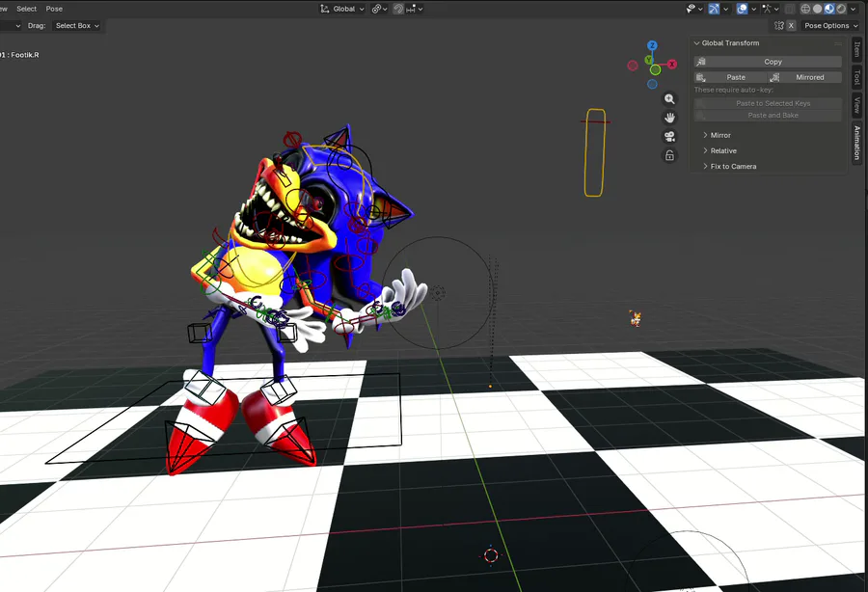The image size is (868, 592).
Task: Select the cube control at left knee
Action: [x=200, y=333]
